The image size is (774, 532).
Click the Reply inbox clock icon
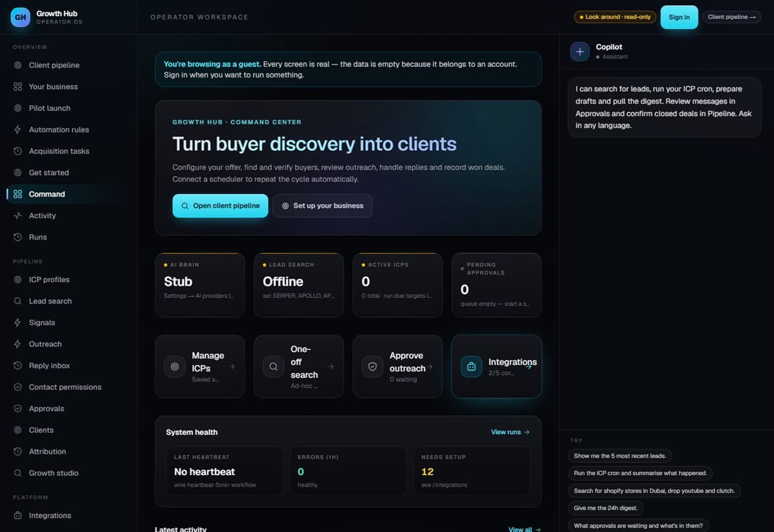(x=18, y=366)
